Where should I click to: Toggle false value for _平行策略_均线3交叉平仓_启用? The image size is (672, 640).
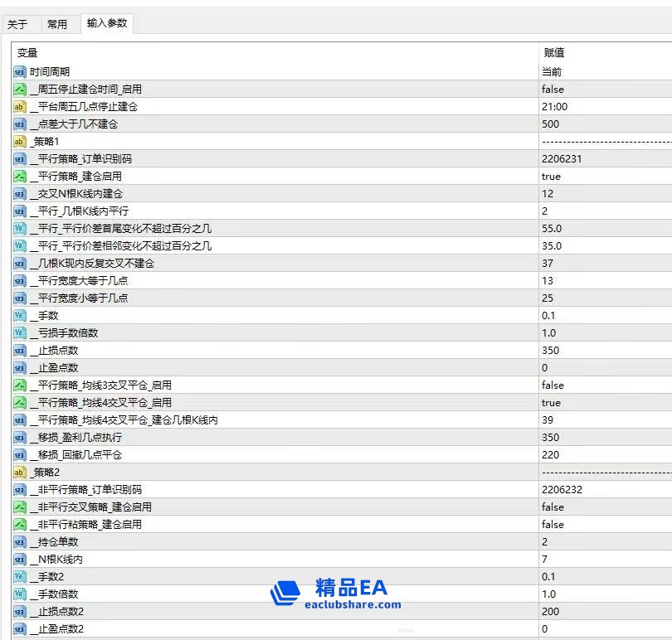(x=553, y=385)
